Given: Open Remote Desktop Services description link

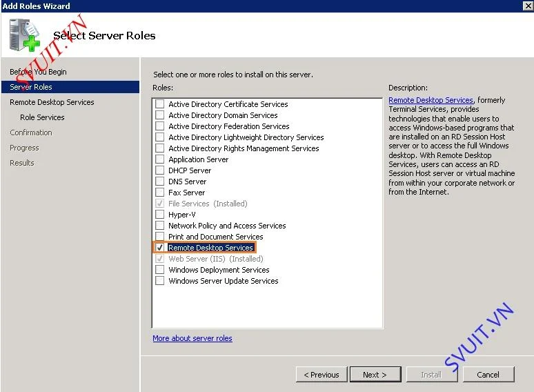Looking at the screenshot, I should (431, 100).
